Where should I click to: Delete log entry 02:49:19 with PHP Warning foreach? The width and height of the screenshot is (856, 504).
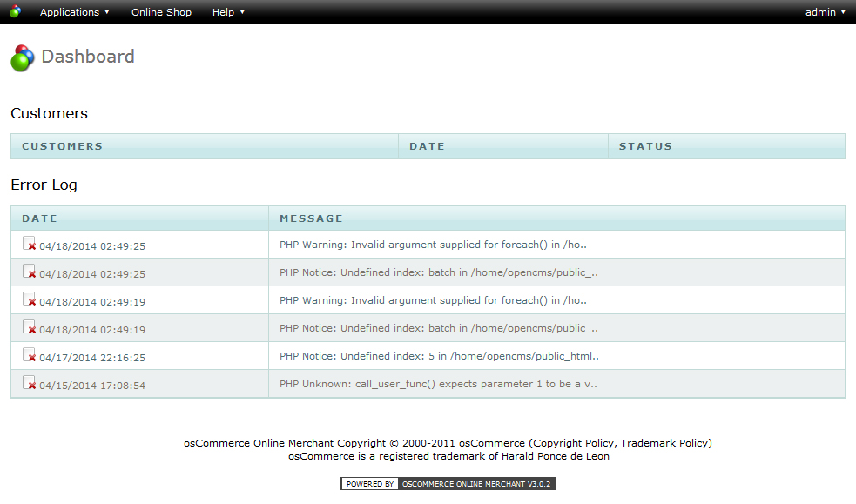pyautogui.click(x=30, y=299)
